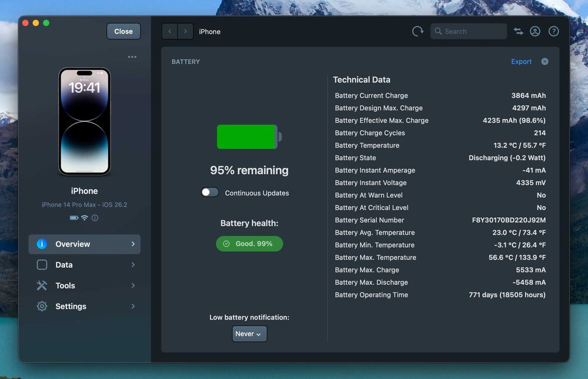Click the blue Overview info icon
This screenshot has width=588, height=379.
pos(42,244)
